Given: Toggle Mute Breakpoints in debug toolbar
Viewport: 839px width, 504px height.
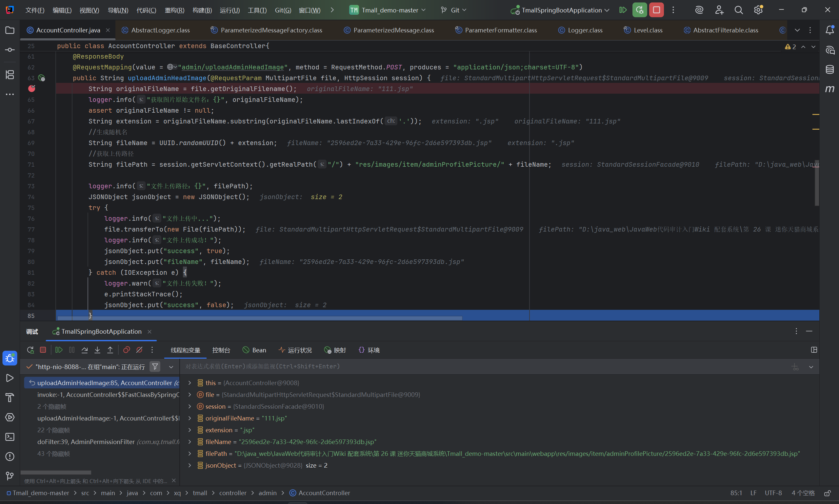Looking at the screenshot, I should pyautogui.click(x=139, y=350).
